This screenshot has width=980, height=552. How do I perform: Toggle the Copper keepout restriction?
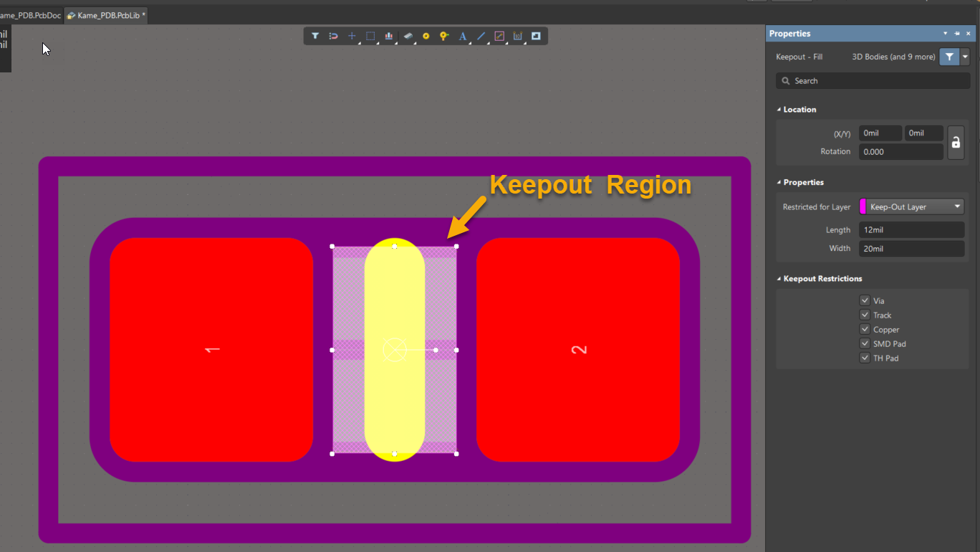pos(865,329)
